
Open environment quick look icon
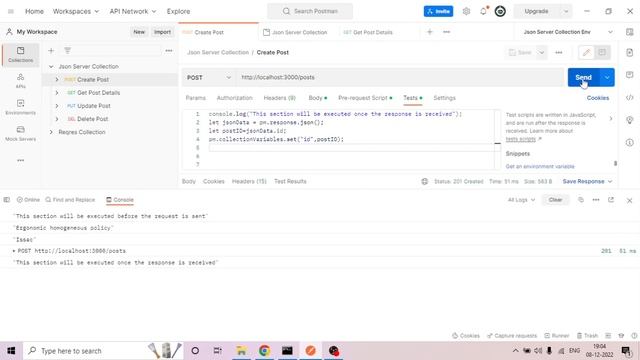[629, 32]
